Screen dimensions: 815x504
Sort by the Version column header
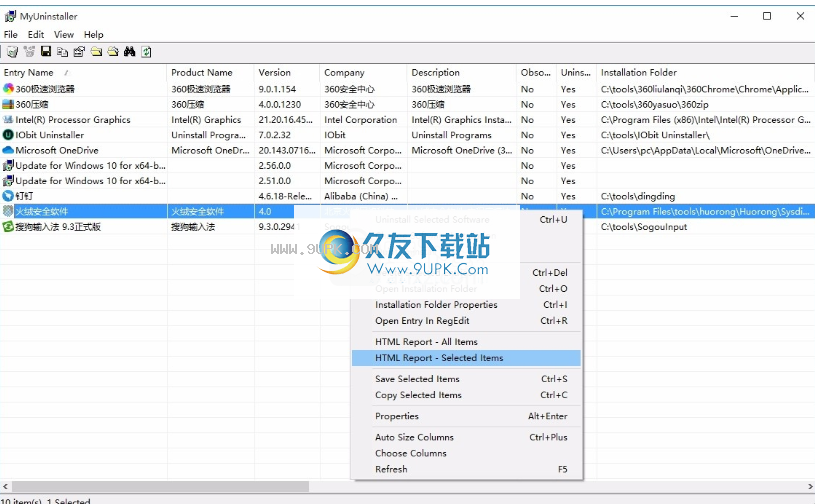tap(287, 73)
